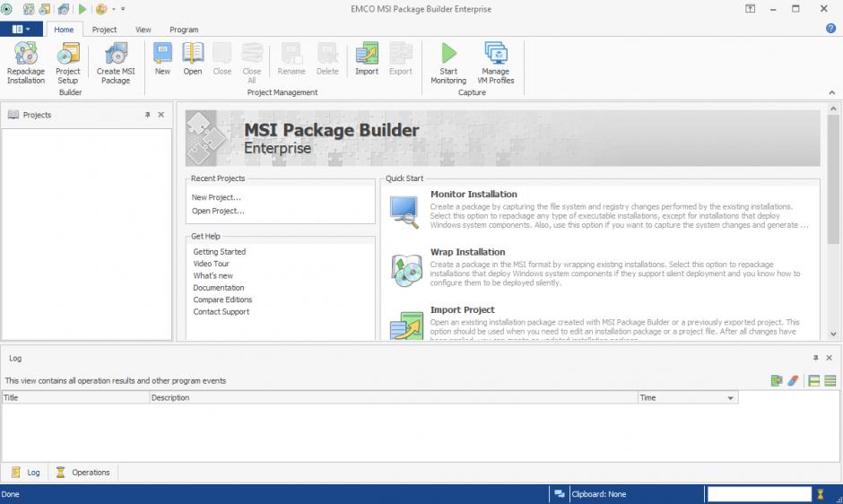Click the Title column header in the Log
The height and width of the screenshot is (504, 843).
[x=75, y=397]
